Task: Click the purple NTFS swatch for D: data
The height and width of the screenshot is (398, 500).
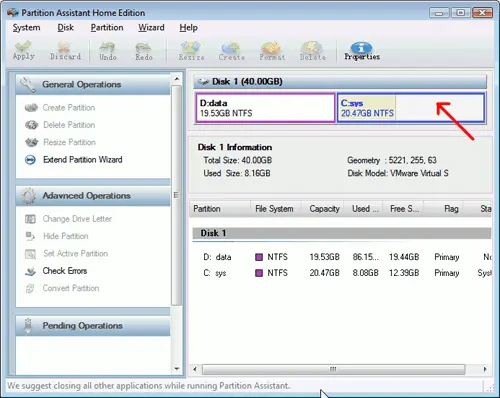Action: [259, 257]
